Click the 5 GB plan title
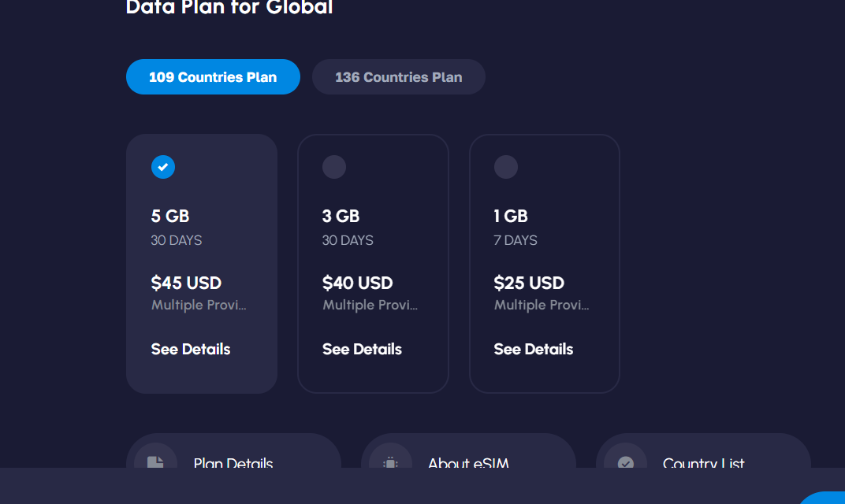 tap(170, 216)
